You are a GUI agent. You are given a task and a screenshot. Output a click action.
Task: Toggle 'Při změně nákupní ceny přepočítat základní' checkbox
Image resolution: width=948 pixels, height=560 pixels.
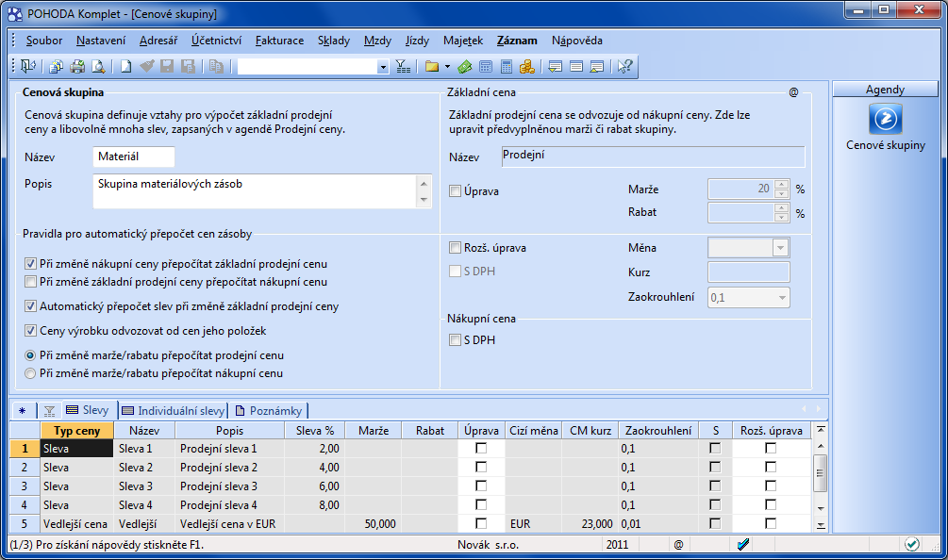pos(30,264)
